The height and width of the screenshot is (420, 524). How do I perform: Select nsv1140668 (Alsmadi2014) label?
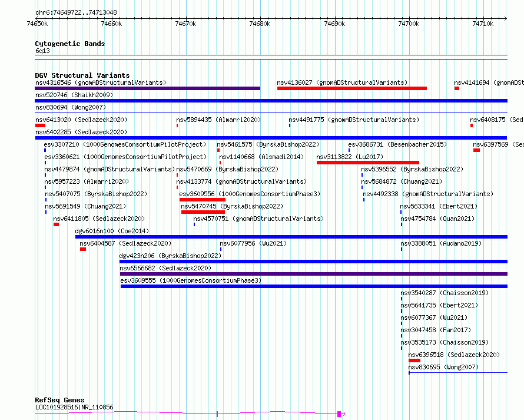[x=261, y=157]
